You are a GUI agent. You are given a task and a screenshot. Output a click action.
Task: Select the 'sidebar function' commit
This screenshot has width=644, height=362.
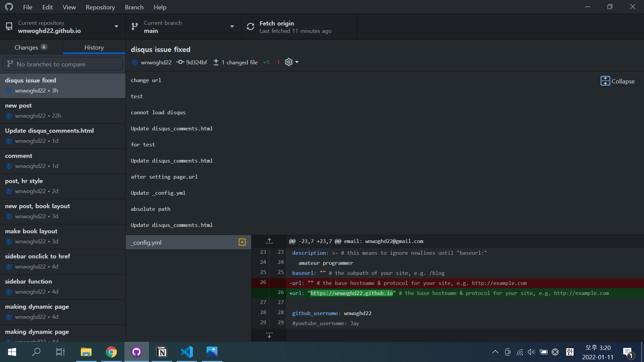(x=63, y=287)
